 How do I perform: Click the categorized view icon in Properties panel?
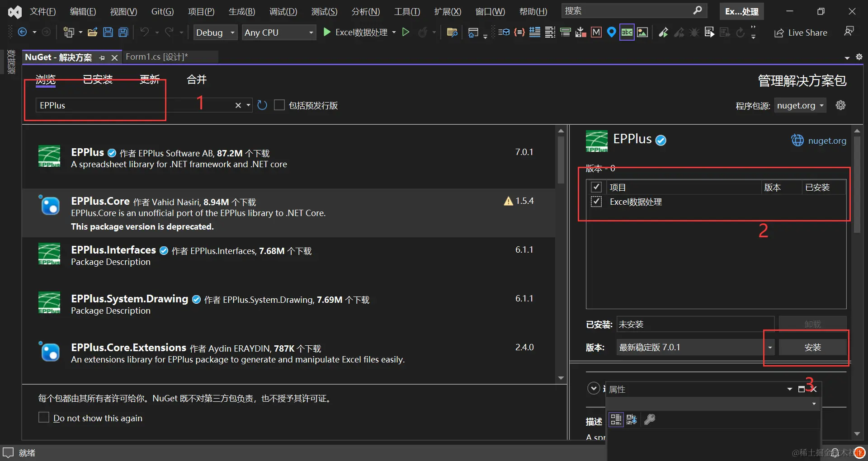tap(616, 419)
